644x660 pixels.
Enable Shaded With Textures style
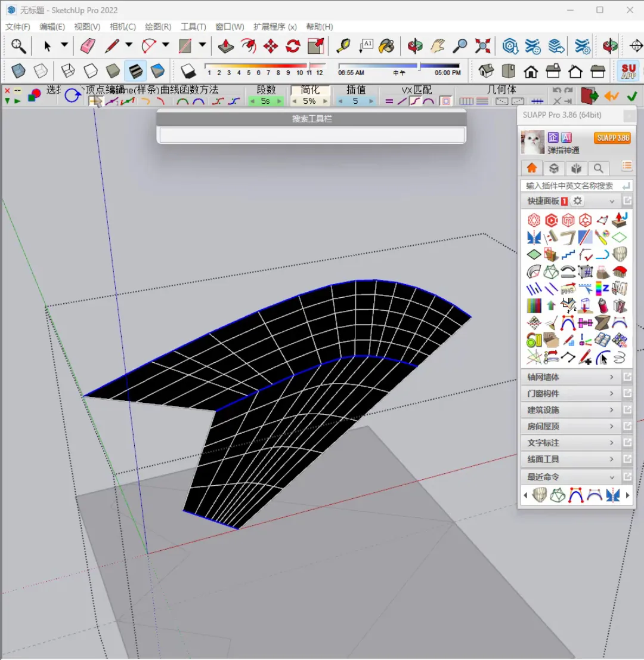tap(135, 70)
